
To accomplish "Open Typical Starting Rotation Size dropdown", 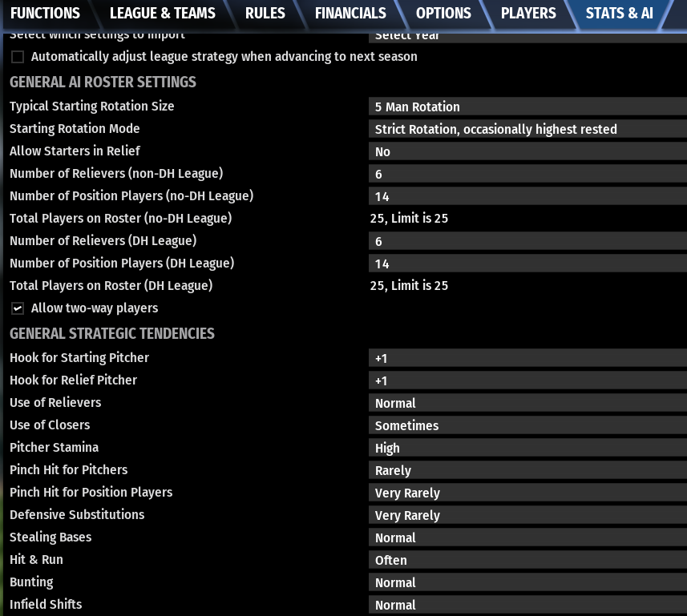I will click(x=527, y=107).
